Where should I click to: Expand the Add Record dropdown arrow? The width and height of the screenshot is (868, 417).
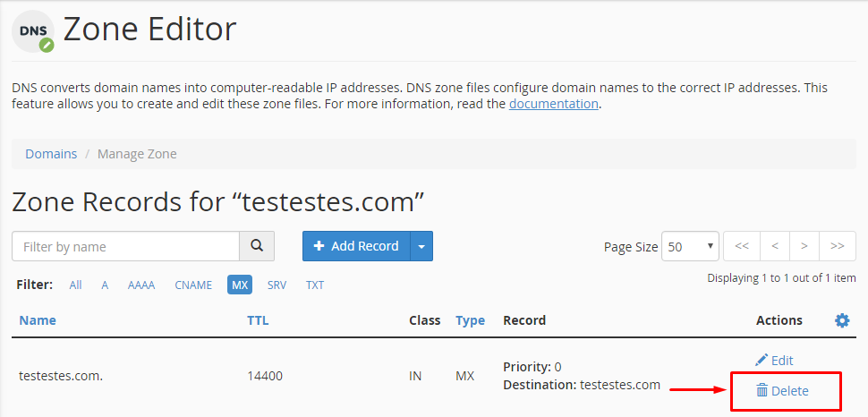tap(421, 246)
